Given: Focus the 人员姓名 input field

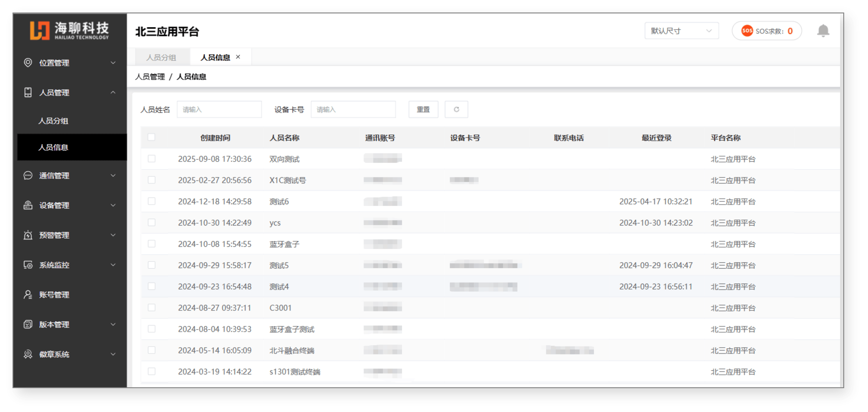Looking at the screenshot, I should click(x=219, y=109).
